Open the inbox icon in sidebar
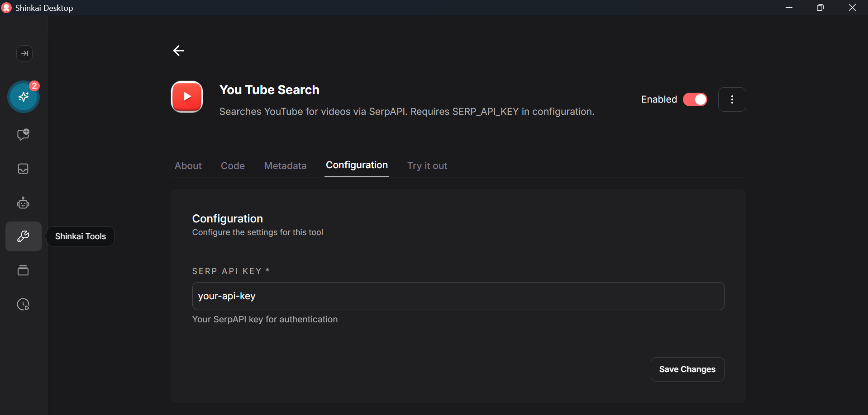 pos(23,169)
